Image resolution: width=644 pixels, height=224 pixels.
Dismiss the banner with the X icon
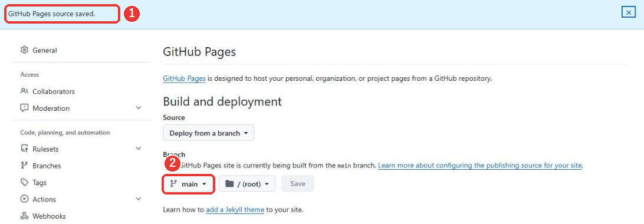tap(629, 13)
